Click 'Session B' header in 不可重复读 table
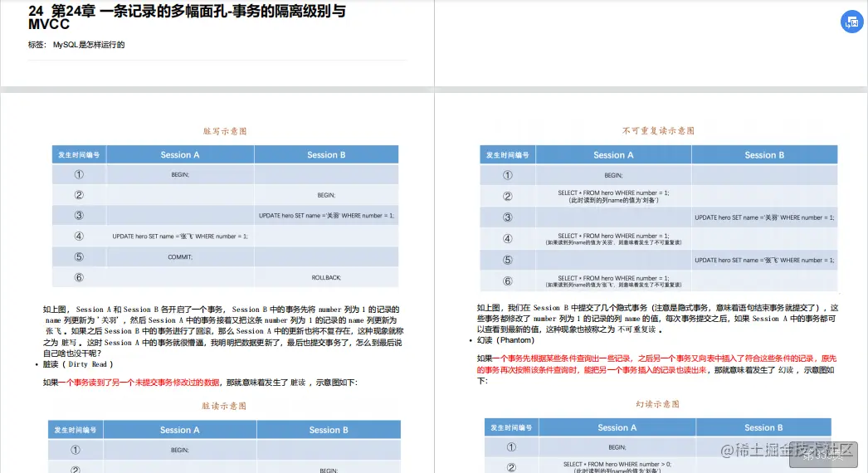The width and height of the screenshot is (868, 473). [x=764, y=155]
